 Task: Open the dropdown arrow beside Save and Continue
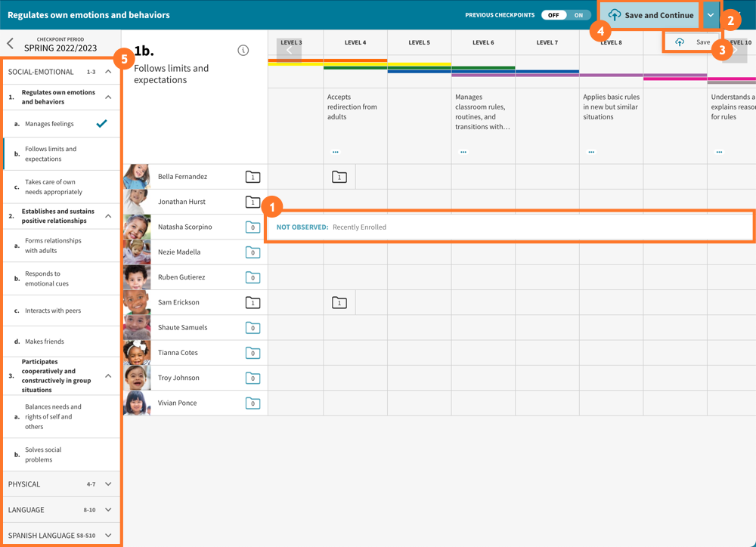pos(711,15)
